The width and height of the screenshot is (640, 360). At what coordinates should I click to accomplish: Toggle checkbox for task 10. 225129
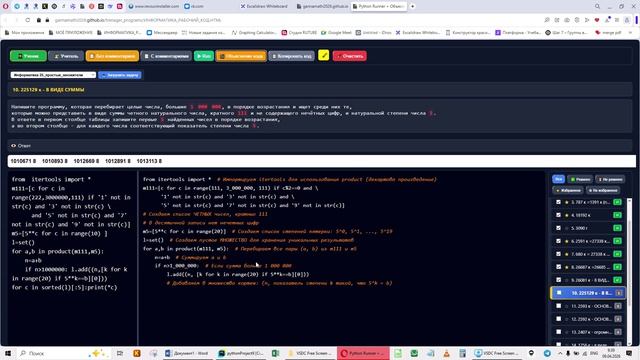point(559,293)
